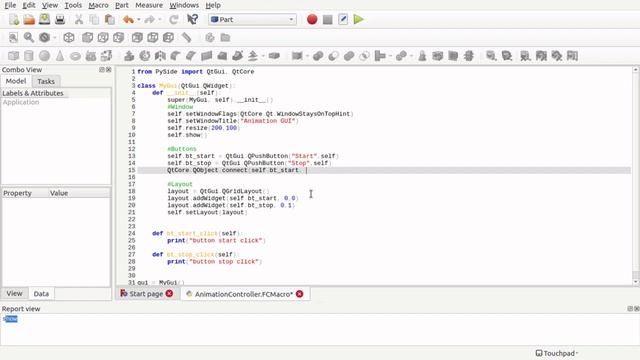Float the Combo View panel
Screen dimensions: 640x360
(102, 70)
